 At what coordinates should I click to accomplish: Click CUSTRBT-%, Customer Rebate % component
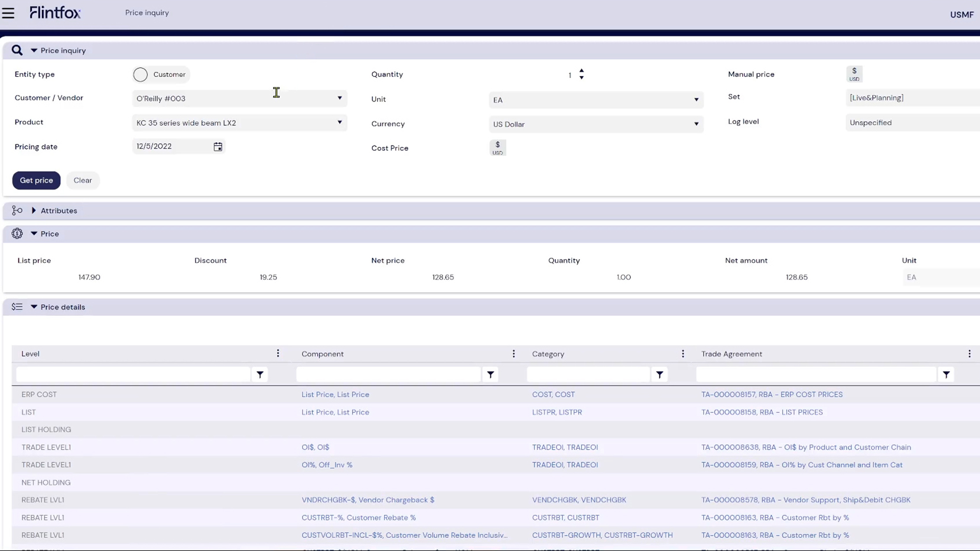(359, 518)
